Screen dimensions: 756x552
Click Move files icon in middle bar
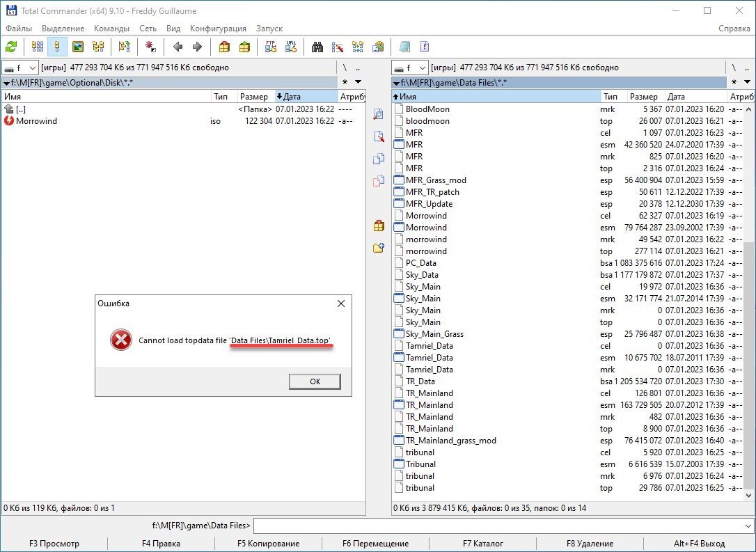coord(379,181)
